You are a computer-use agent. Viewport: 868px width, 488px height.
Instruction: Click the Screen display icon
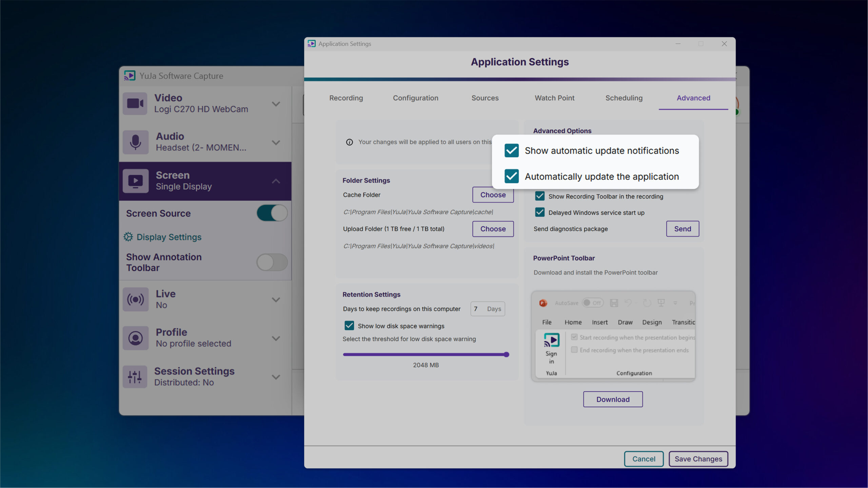tap(135, 181)
